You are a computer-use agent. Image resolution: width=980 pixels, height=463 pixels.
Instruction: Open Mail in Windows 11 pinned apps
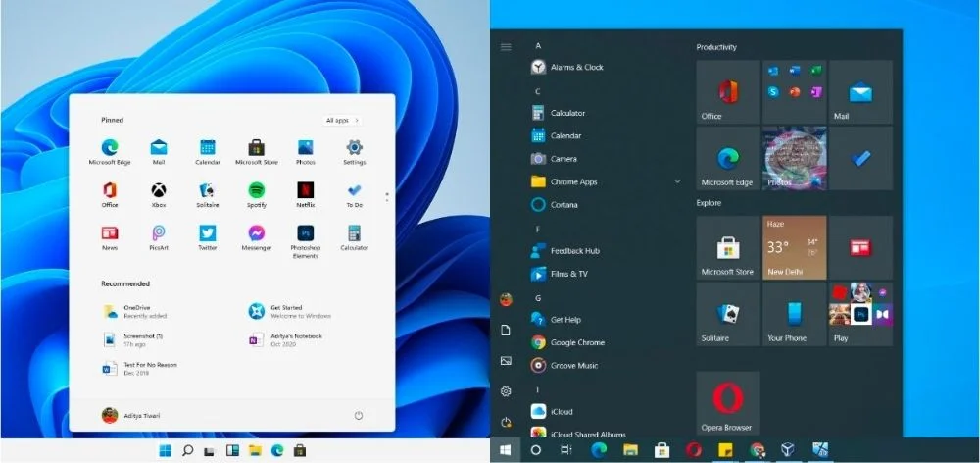click(x=159, y=152)
